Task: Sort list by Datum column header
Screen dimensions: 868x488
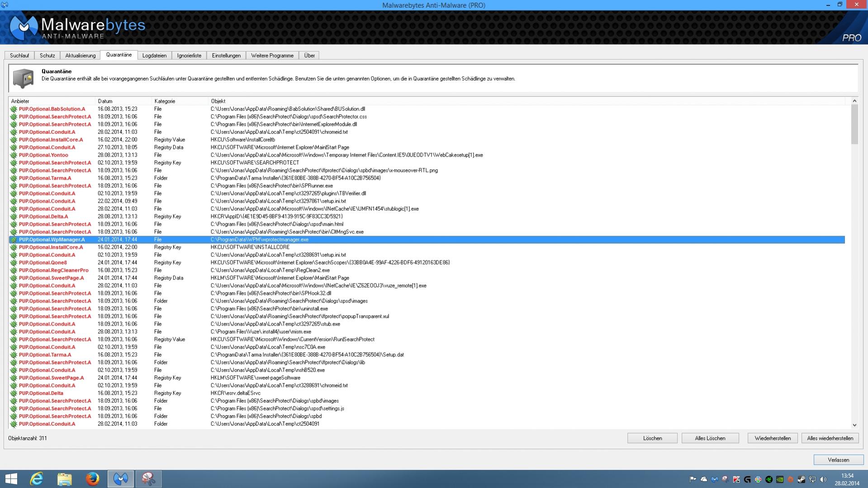Action: pyautogui.click(x=123, y=101)
